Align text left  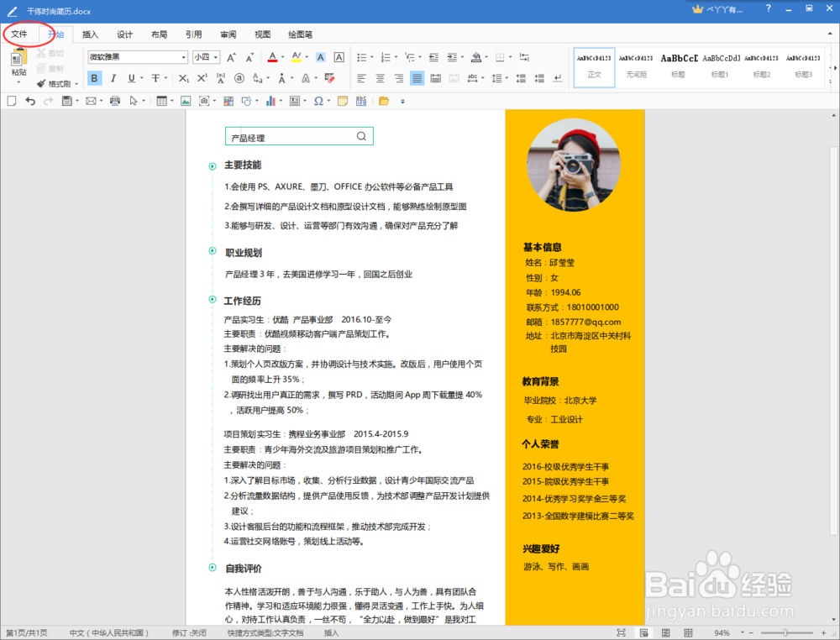tap(361, 79)
